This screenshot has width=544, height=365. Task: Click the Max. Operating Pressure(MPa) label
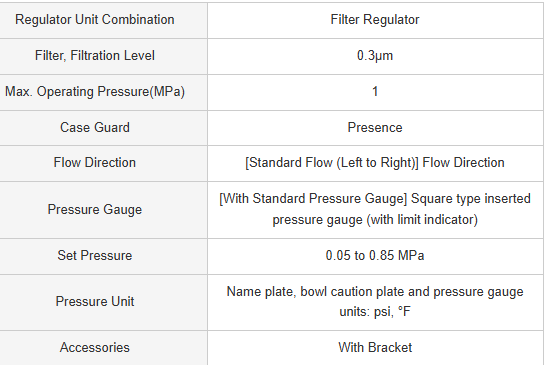pos(95,92)
